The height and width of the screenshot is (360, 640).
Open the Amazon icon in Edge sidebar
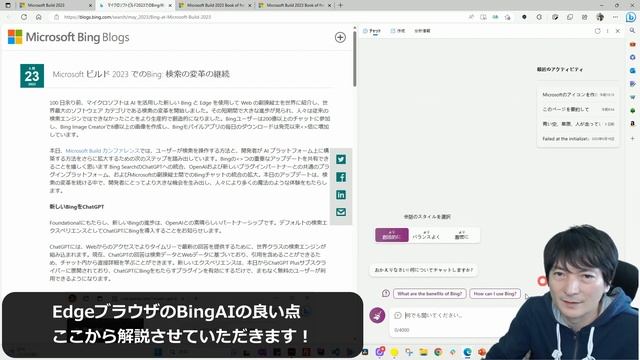click(632, 123)
